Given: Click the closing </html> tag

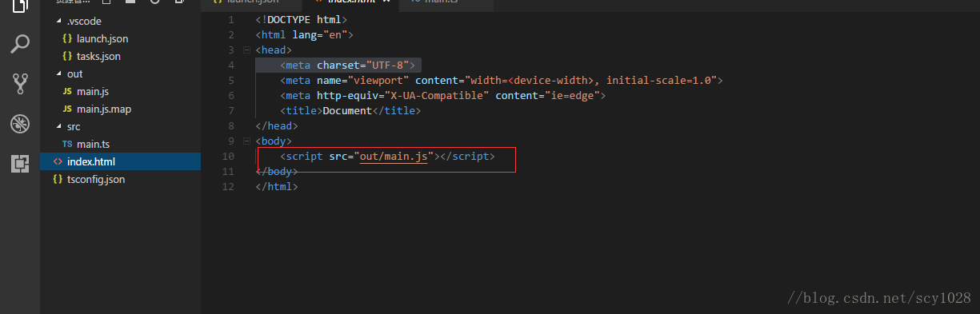Looking at the screenshot, I should [277, 186].
